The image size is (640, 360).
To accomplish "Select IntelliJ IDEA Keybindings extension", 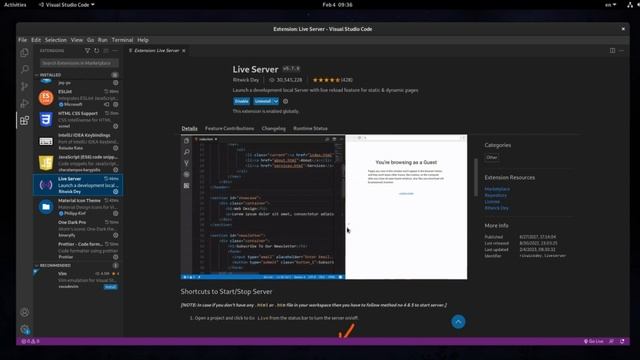I will (x=78, y=142).
